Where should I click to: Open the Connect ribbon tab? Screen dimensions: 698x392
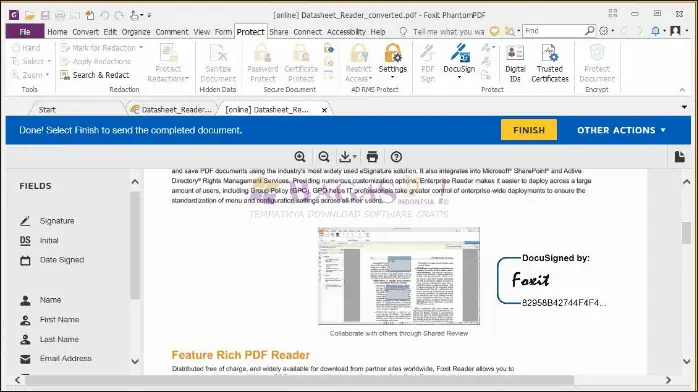tap(307, 32)
